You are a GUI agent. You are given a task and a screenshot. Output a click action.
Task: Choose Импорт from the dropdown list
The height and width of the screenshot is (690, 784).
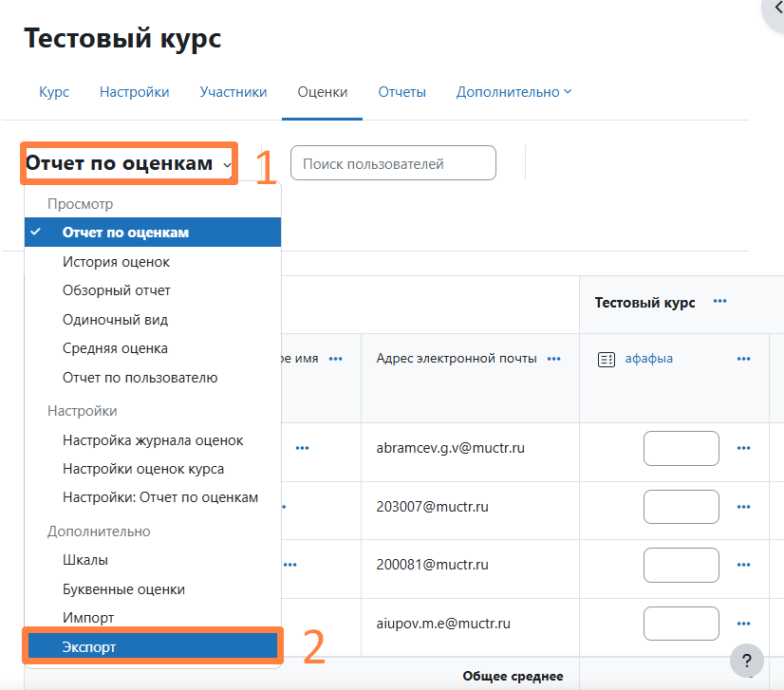tap(88, 618)
